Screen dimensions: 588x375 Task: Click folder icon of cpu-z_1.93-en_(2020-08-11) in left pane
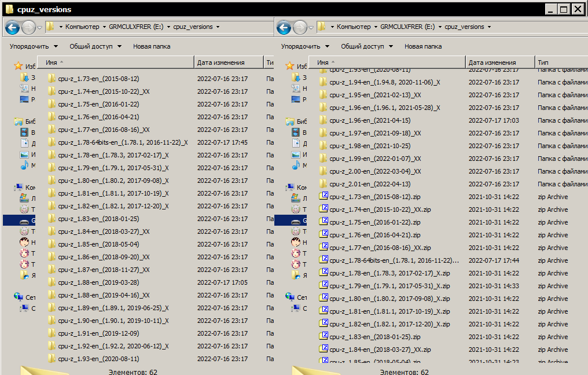[x=52, y=358]
